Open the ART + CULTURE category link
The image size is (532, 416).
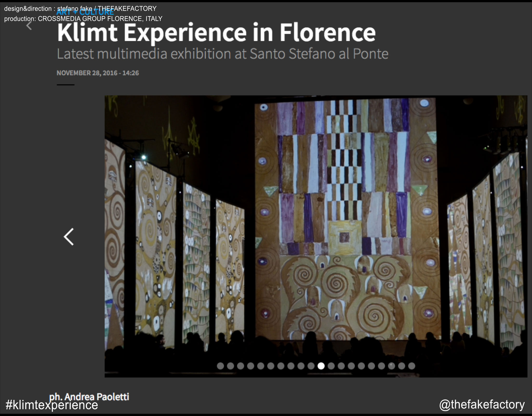[85, 12]
